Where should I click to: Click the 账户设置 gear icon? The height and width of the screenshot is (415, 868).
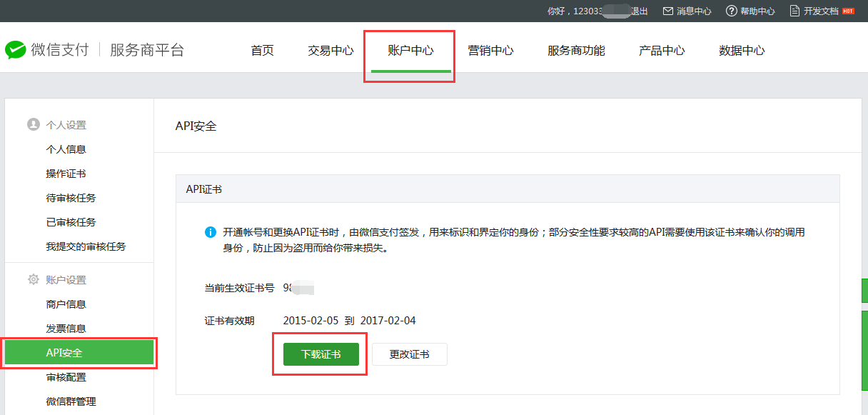click(33, 280)
